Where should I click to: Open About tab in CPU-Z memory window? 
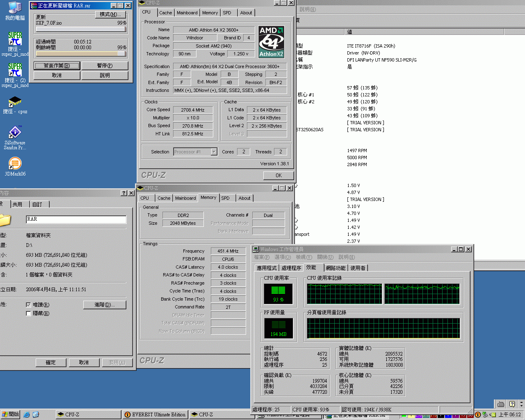(x=244, y=198)
